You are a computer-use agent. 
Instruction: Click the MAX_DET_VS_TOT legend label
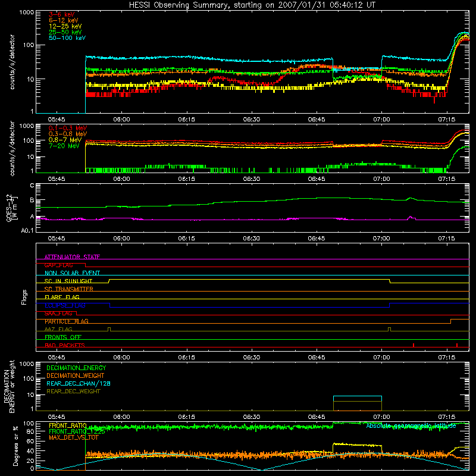73,437
